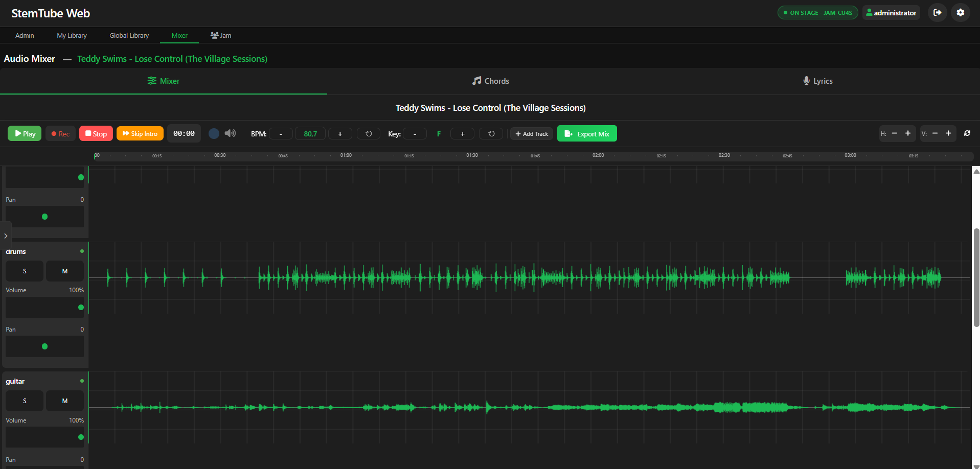Screen dimensions: 980x469
Task: Click the green status dot beside drums
Action: click(x=82, y=251)
